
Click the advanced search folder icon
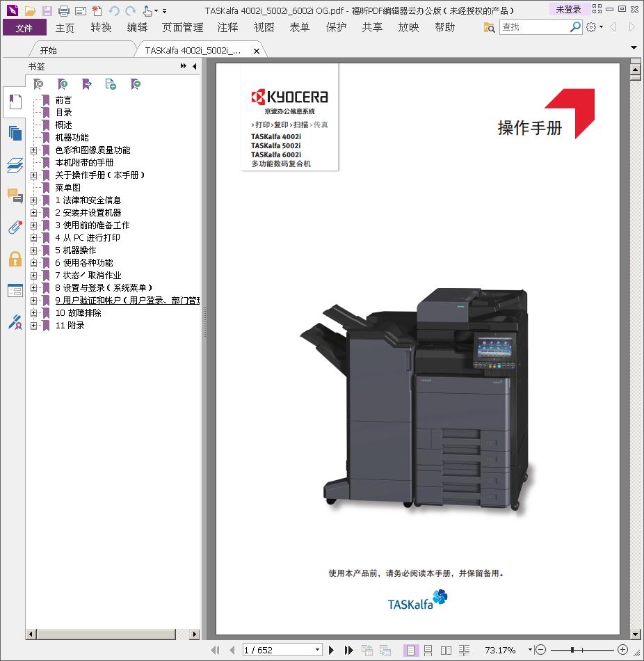(x=490, y=27)
